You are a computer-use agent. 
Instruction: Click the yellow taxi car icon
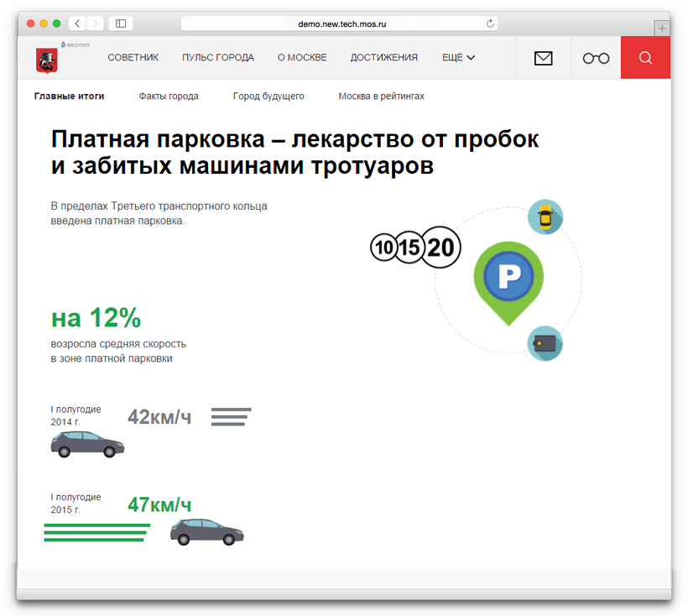click(545, 217)
